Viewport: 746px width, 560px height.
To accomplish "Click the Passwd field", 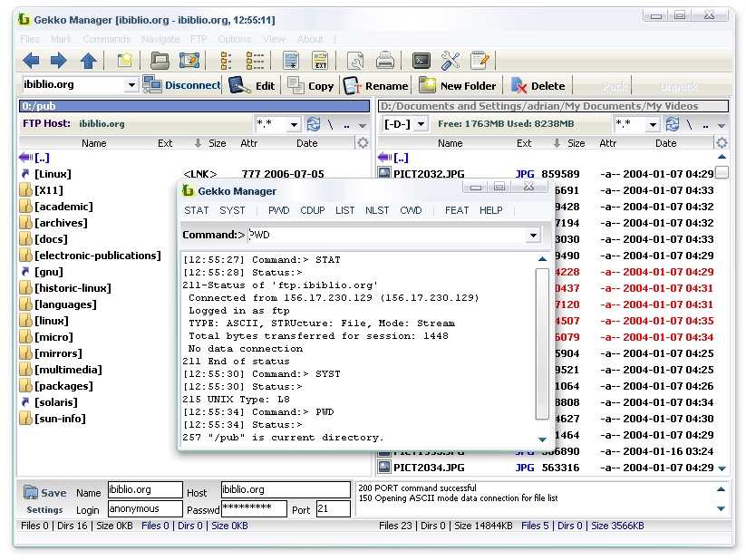I will (254, 508).
